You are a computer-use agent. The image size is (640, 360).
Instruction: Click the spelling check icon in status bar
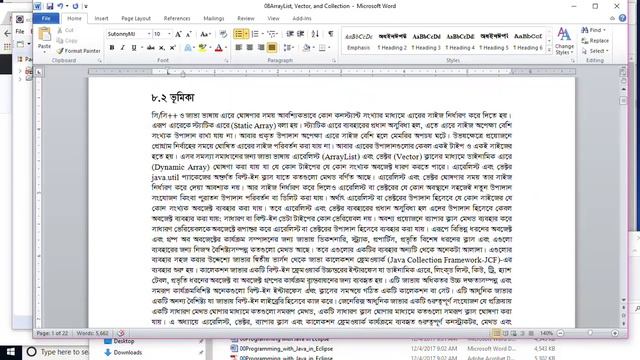(121, 333)
